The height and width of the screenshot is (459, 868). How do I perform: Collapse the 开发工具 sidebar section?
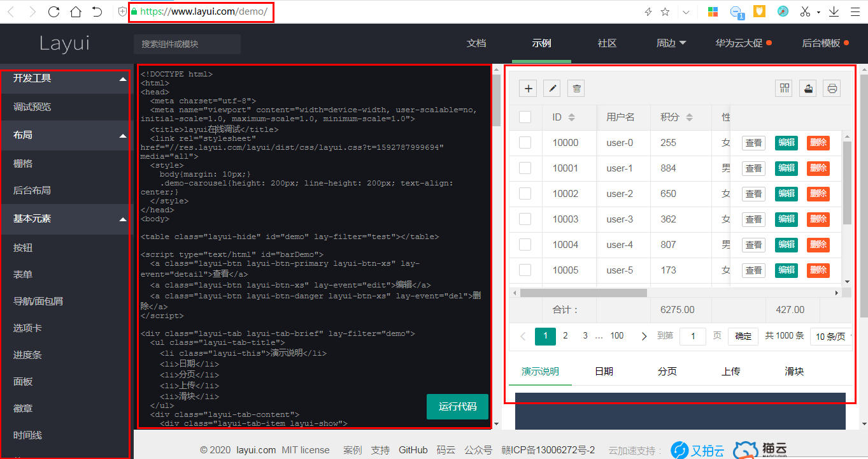pyautogui.click(x=123, y=79)
